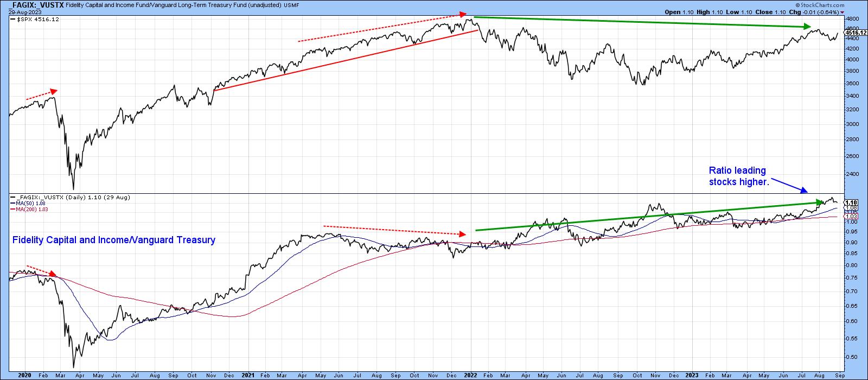
Task: Click the 4000 price axis label
Action: coord(851,60)
